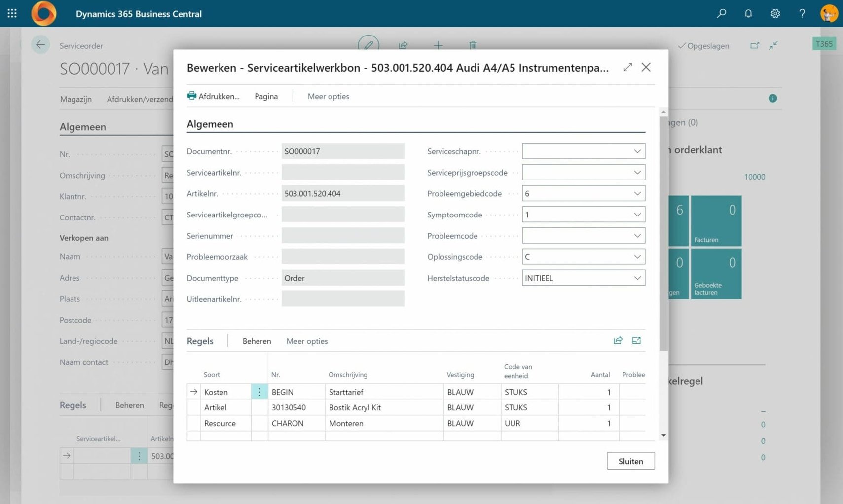
Task: Click the T365 badge
Action: point(824,44)
